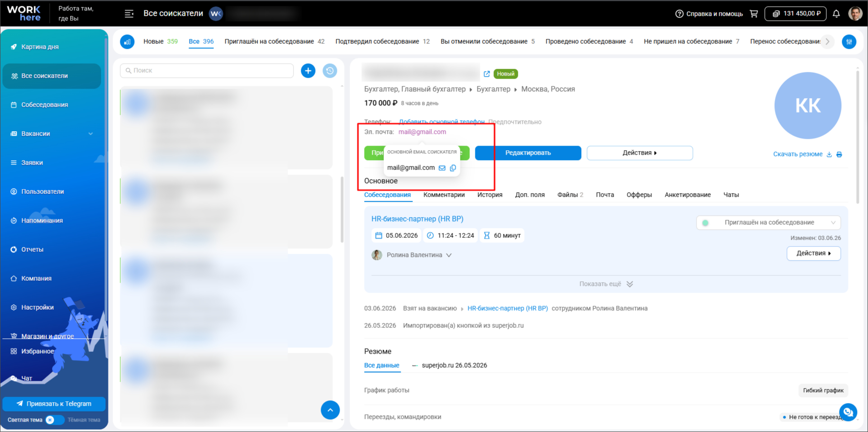Expand the Вакансии sidebar submenu
Screen dimensions: 868x432
[x=90, y=133]
